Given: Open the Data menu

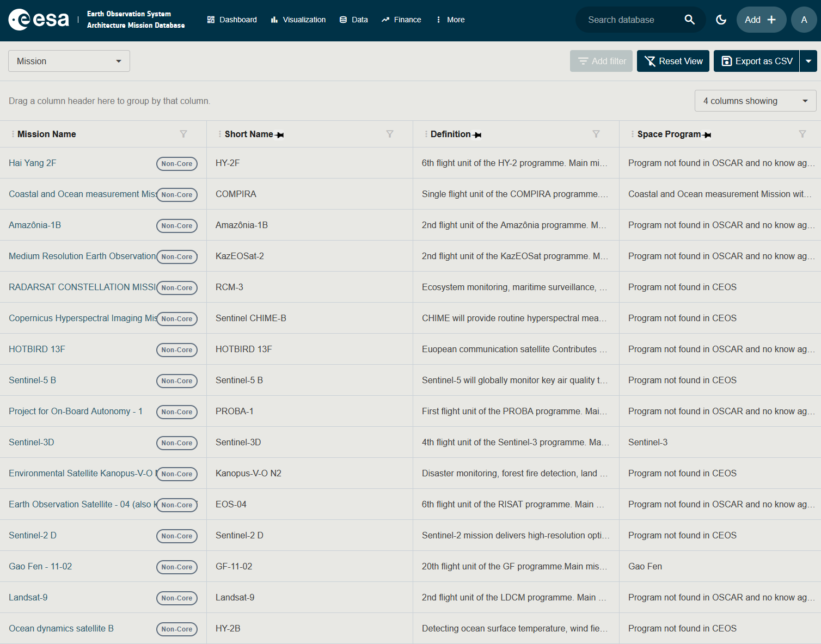Looking at the screenshot, I should tap(354, 20).
